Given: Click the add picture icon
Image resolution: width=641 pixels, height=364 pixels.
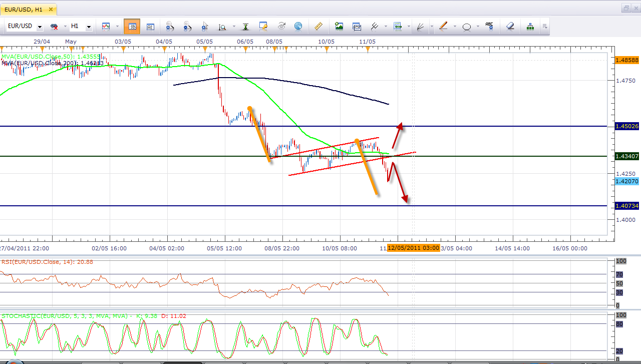Looking at the screenshot, I should pos(339,27).
